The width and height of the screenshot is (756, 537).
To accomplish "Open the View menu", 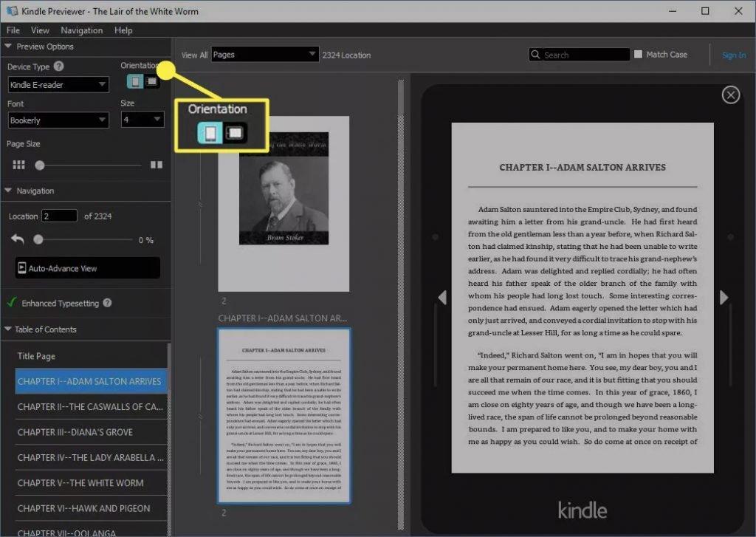I will (40, 30).
